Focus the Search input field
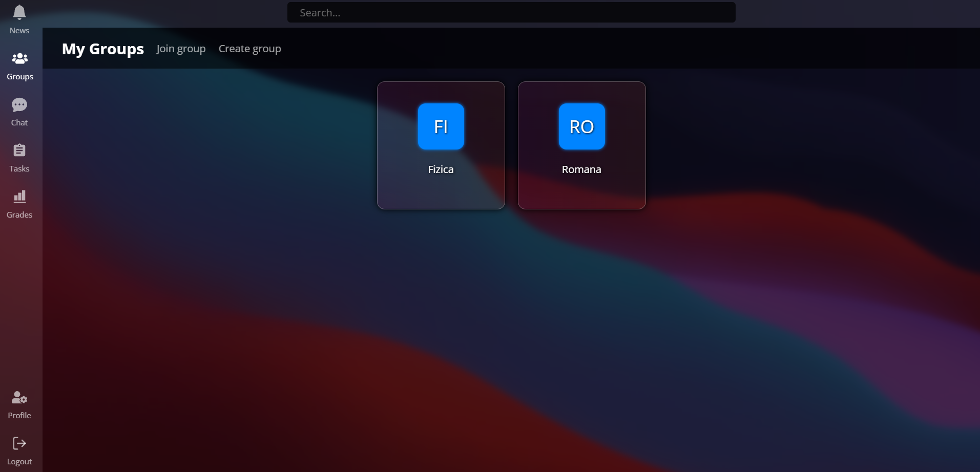The image size is (980, 472). point(511,12)
